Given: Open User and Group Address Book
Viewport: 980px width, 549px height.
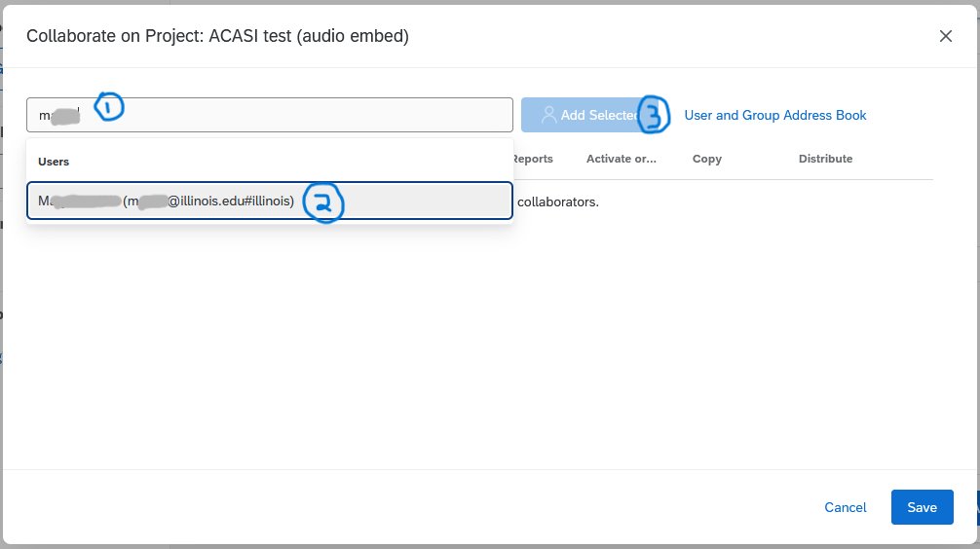Looking at the screenshot, I should 774,115.
